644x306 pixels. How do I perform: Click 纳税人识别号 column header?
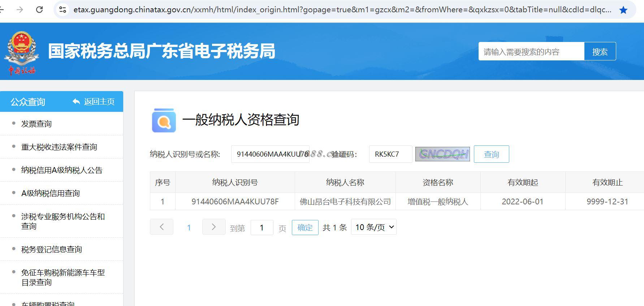(x=235, y=182)
